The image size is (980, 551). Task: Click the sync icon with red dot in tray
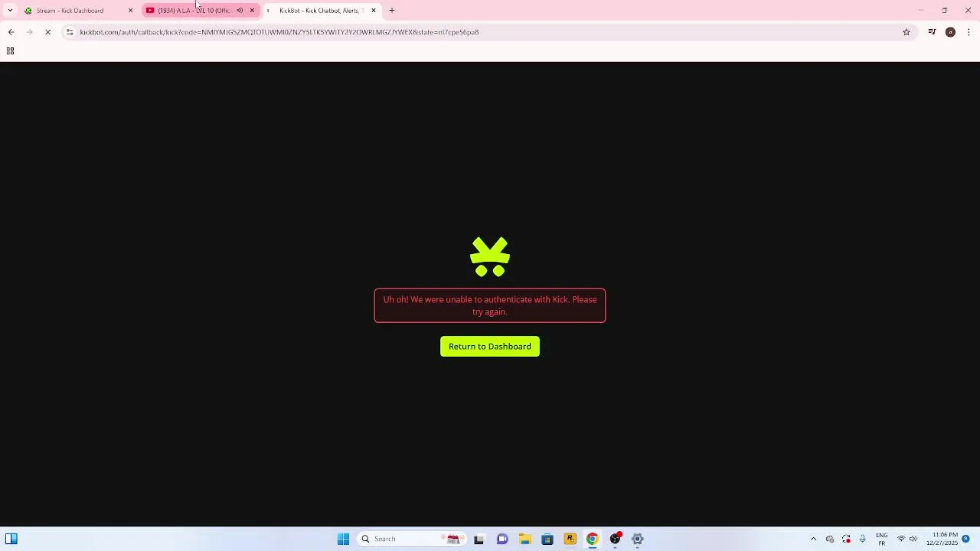click(846, 539)
